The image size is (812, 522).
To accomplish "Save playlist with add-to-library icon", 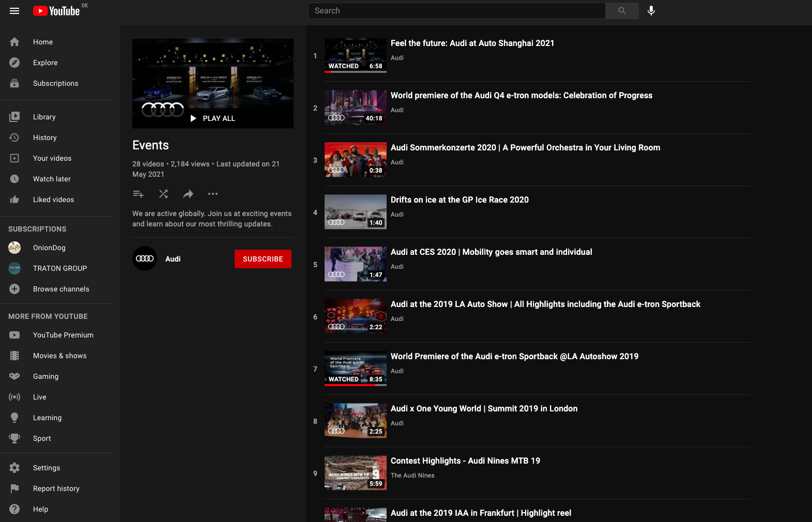I will [139, 194].
